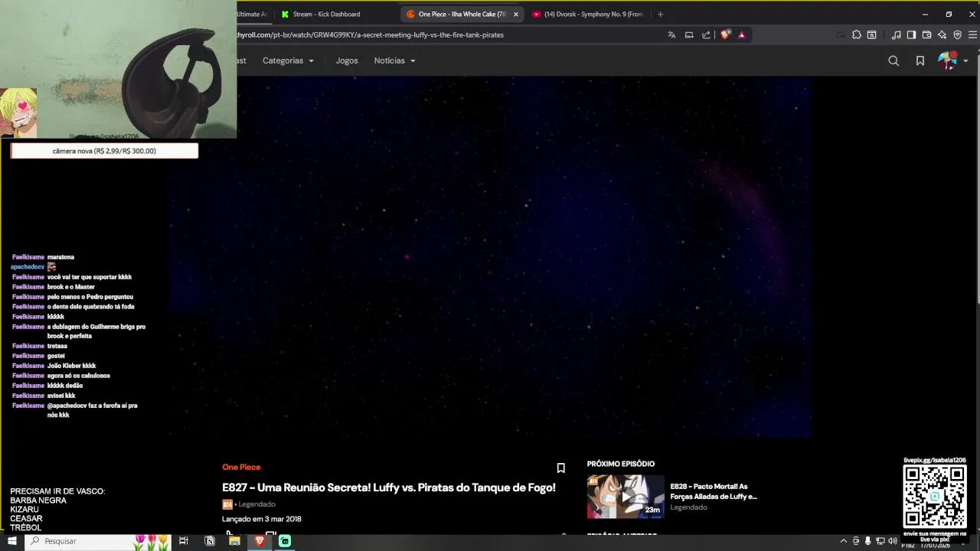Viewport: 980px width, 551px height.
Task: Add episode E827 to watchlist bookmark
Action: point(560,468)
